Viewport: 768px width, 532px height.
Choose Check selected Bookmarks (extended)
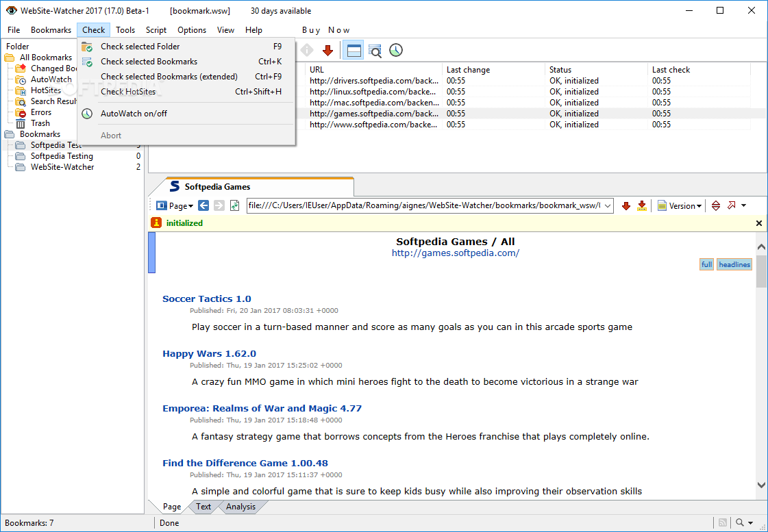click(x=186, y=77)
